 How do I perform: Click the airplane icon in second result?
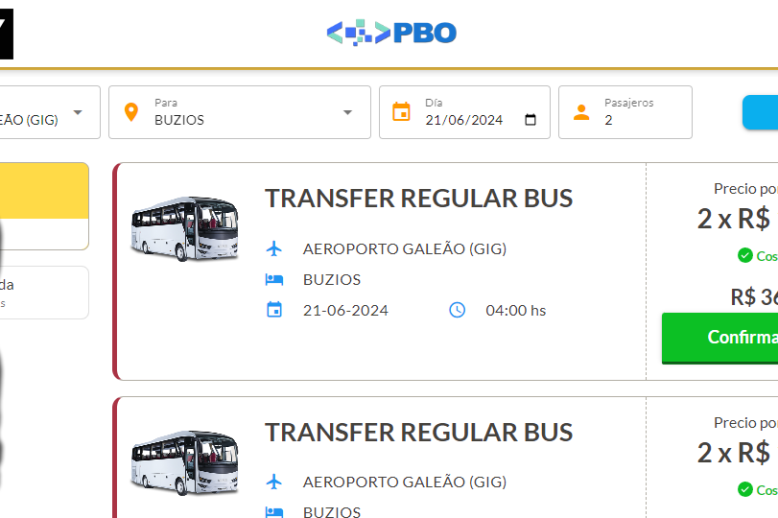point(274,482)
